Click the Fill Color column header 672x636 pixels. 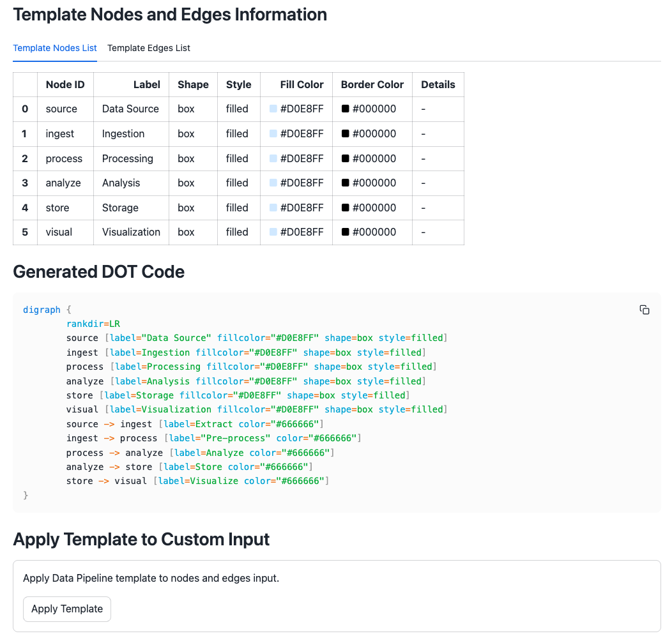296,84
